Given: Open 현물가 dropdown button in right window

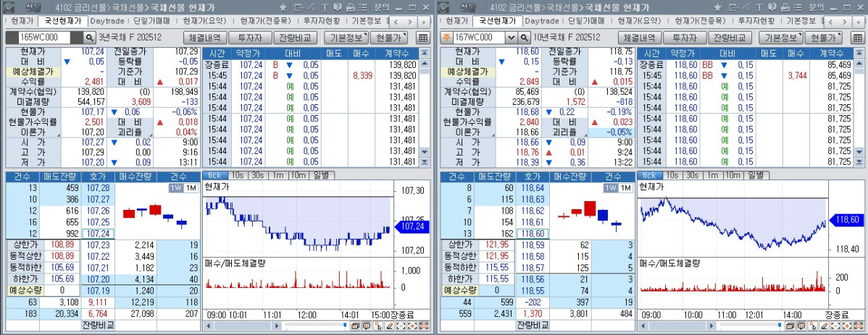Looking at the screenshot, I should tap(822, 38).
